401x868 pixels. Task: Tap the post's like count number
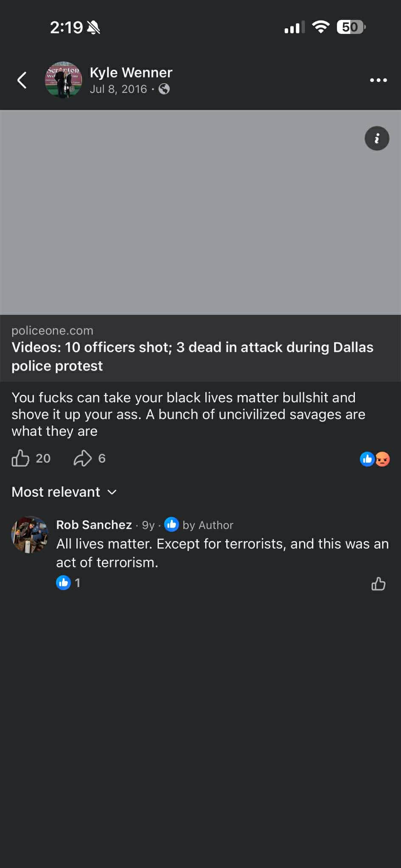coord(43,458)
